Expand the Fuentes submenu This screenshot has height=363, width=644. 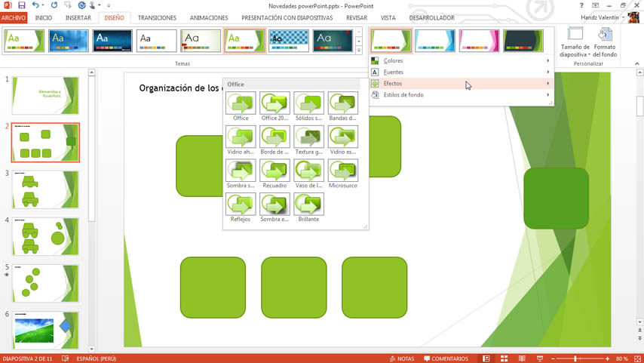[460, 72]
